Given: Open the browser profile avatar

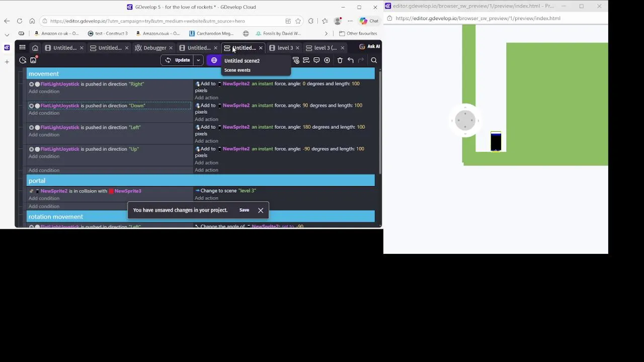Looking at the screenshot, I should click(x=338, y=21).
